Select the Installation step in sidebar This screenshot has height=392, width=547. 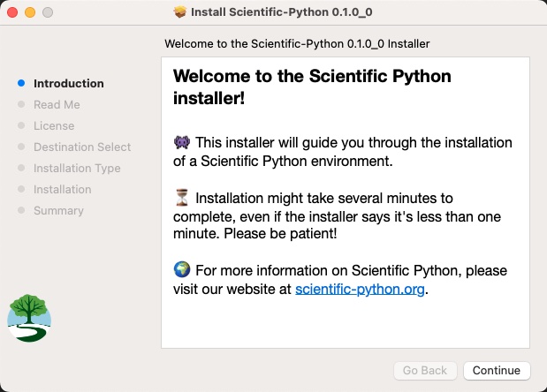coord(63,190)
